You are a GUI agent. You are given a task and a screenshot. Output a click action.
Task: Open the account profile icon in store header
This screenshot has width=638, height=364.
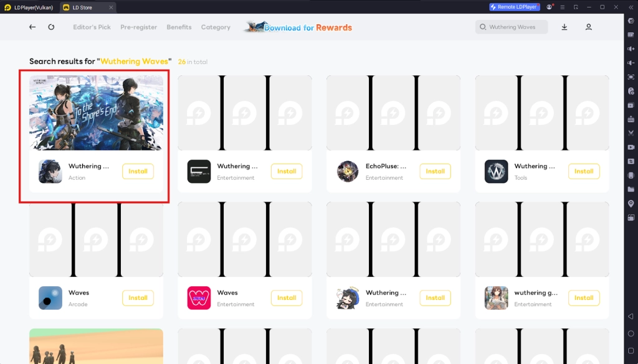point(588,27)
